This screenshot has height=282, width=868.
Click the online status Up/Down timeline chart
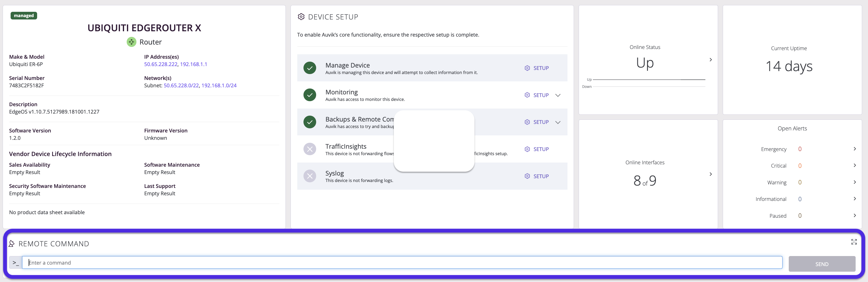(643, 83)
